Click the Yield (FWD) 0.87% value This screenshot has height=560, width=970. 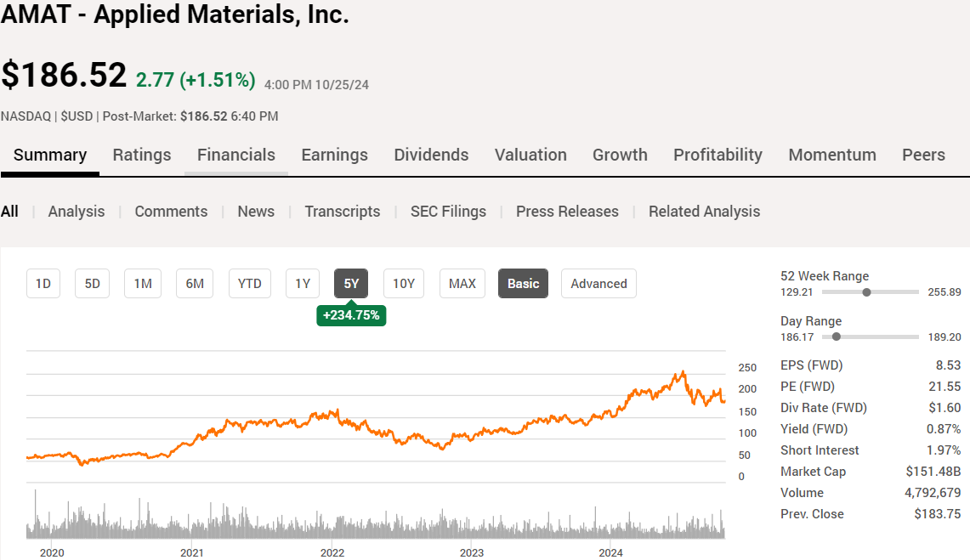[944, 429]
